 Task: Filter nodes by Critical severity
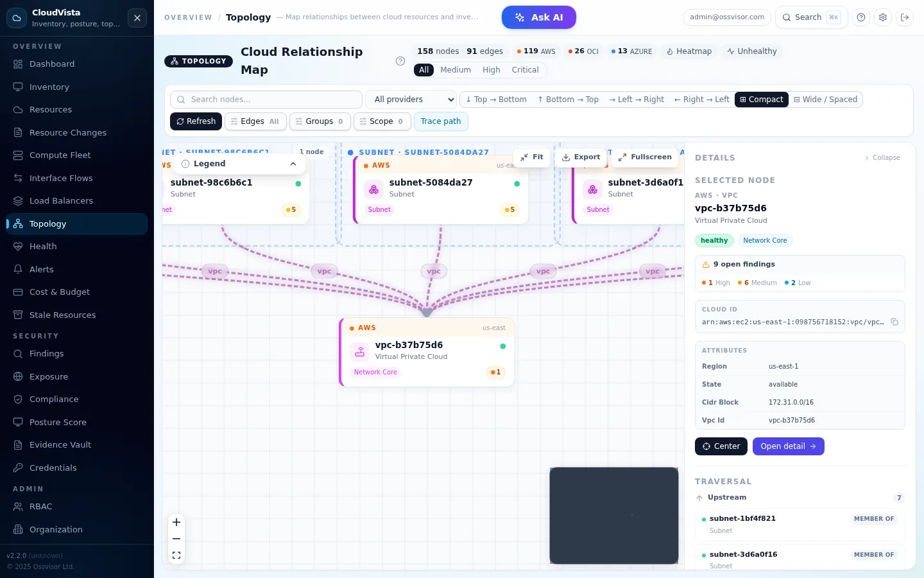coord(526,70)
